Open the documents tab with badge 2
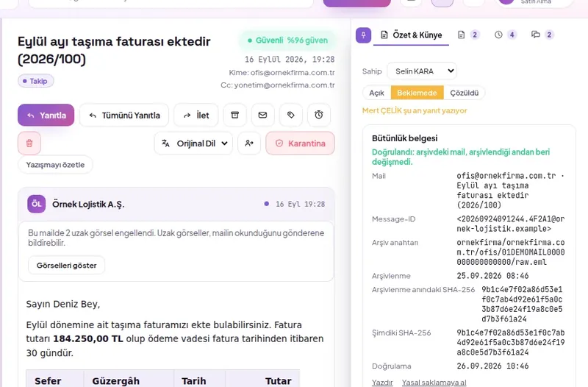This screenshot has height=387, width=588. pyautogui.click(x=468, y=35)
